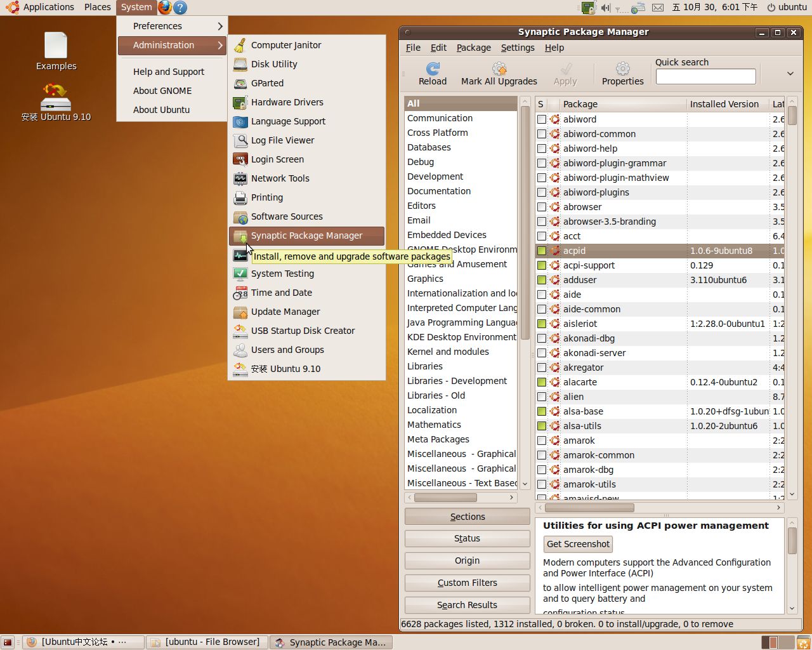This screenshot has height=650, width=812.
Task: Open Time and Date settings
Action: click(x=306, y=293)
